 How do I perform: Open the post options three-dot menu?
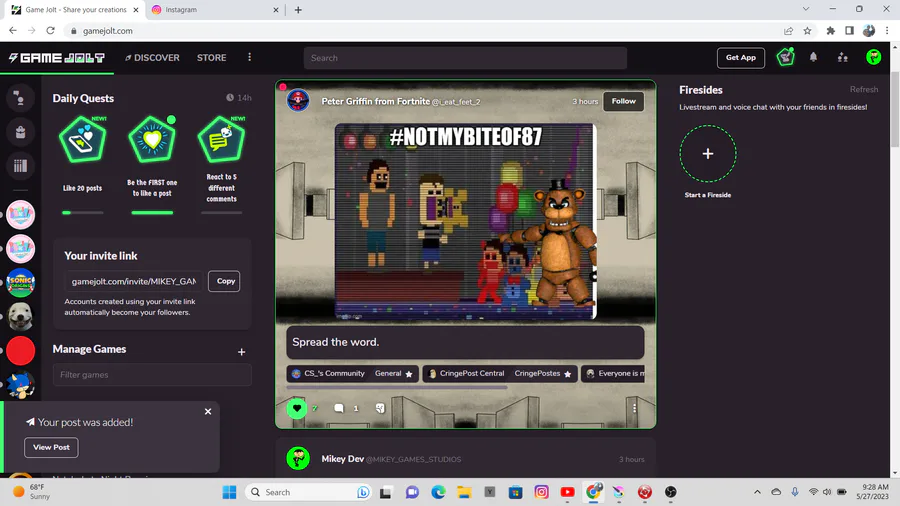tap(634, 408)
